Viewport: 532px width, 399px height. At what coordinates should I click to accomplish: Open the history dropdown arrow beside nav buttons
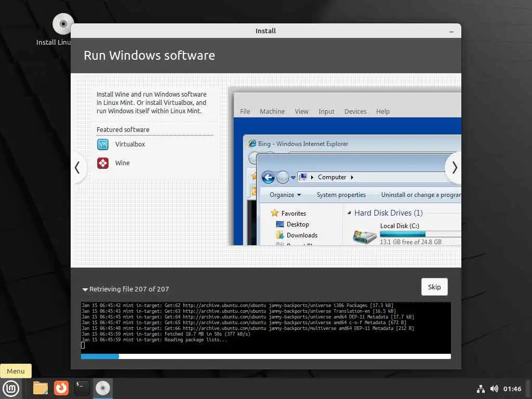tap(293, 177)
